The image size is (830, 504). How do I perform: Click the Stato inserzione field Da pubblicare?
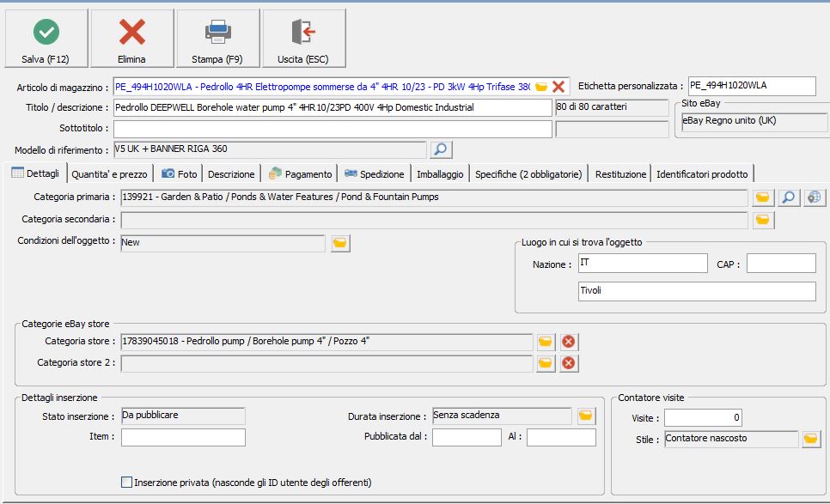[x=183, y=416]
